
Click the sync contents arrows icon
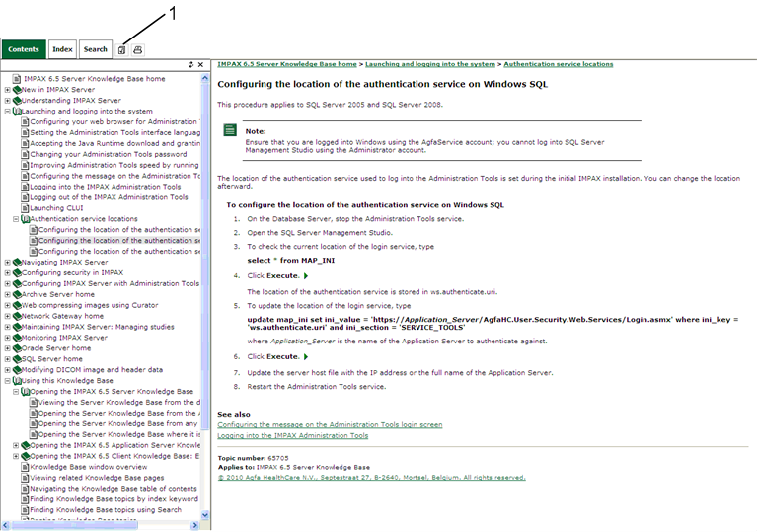click(190, 65)
